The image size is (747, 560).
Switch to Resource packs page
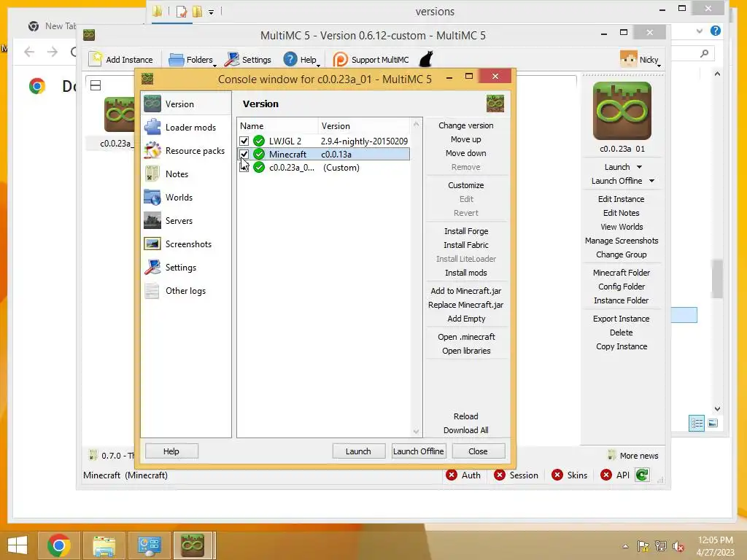[x=186, y=150]
